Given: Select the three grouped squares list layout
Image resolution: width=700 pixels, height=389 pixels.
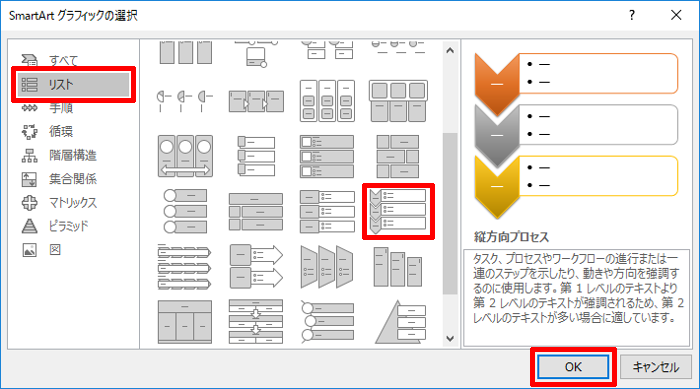Looking at the screenshot, I should point(398,101).
